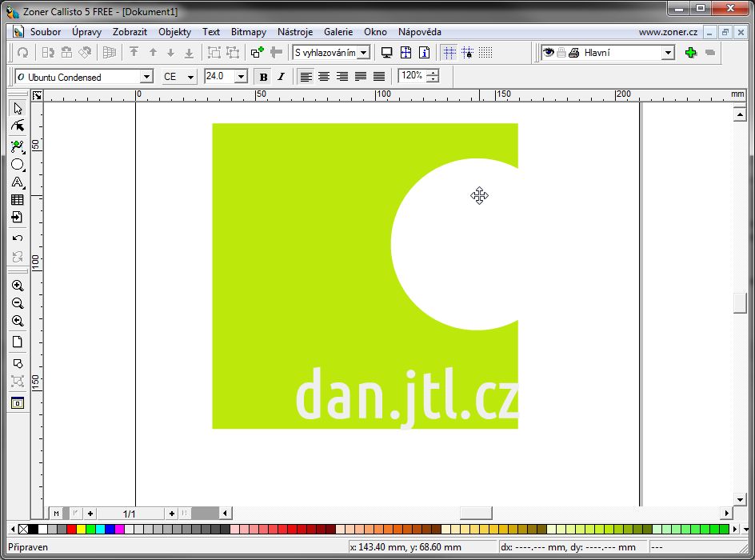Open the S vyhlazováním display mode dropdown
This screenshot has height=560, width=755.
(x=364, y=53)
